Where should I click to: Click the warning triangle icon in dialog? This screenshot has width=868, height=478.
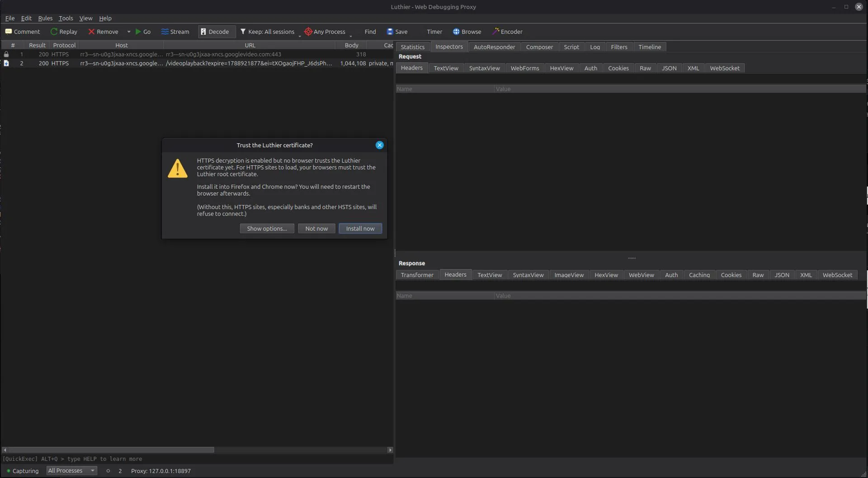point(177,169)
